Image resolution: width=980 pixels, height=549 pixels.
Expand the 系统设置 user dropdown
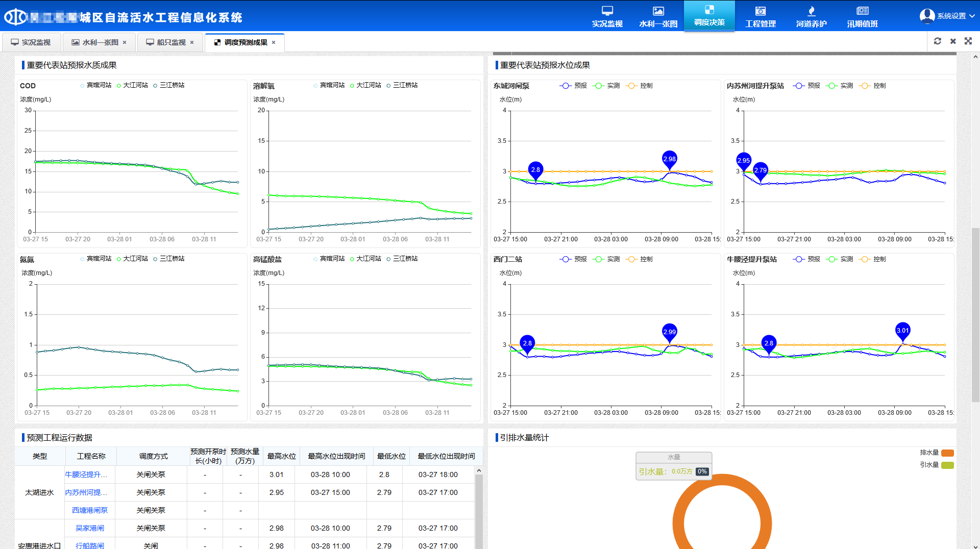point(947,16)
